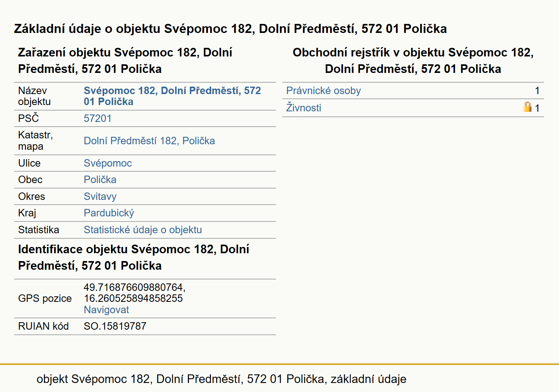This screenshot has height=392, width=559.
Task: Click the Identifikace objektu section heading
Action: click(x=134, y=257)
